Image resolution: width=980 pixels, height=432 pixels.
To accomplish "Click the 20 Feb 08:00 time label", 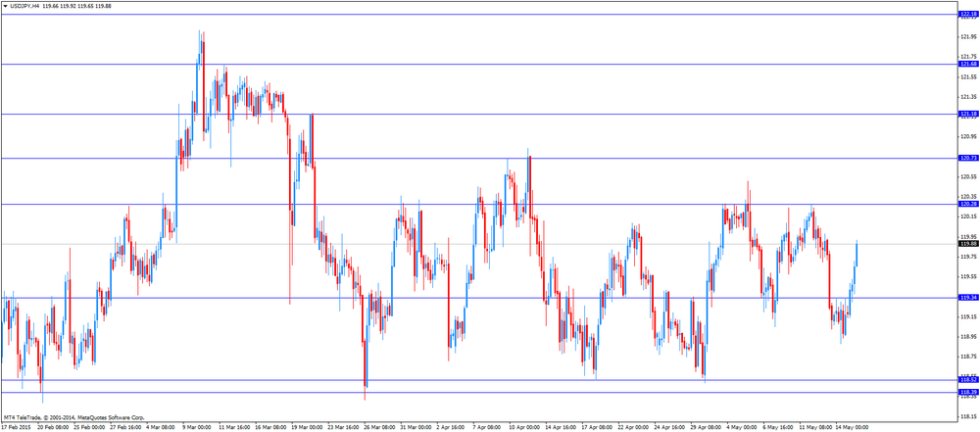I will click(53, 428).
